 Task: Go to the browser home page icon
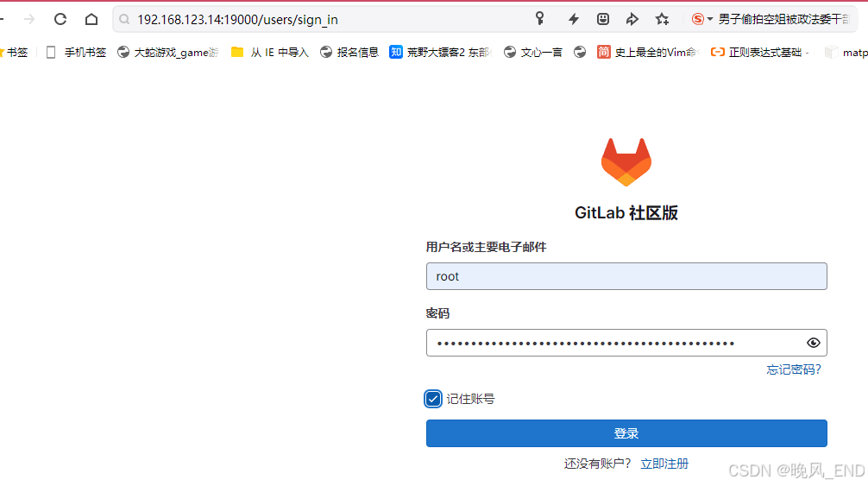91,19
